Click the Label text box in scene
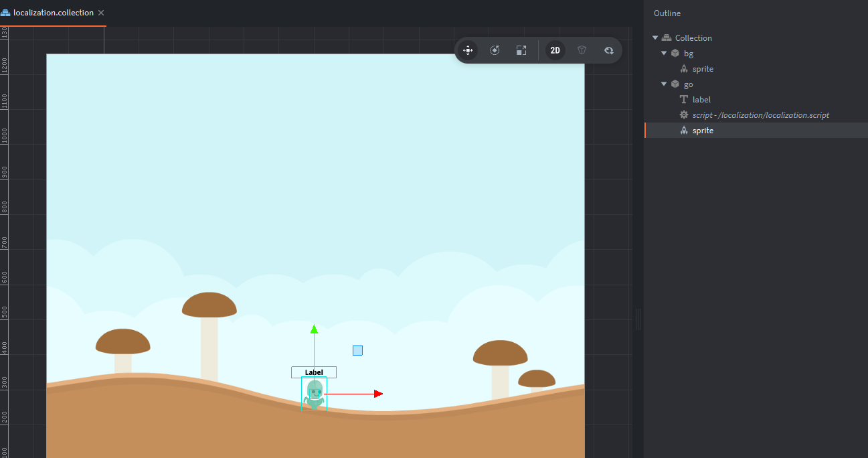Viewport: 868px width, 458px height. coord(314,372)
